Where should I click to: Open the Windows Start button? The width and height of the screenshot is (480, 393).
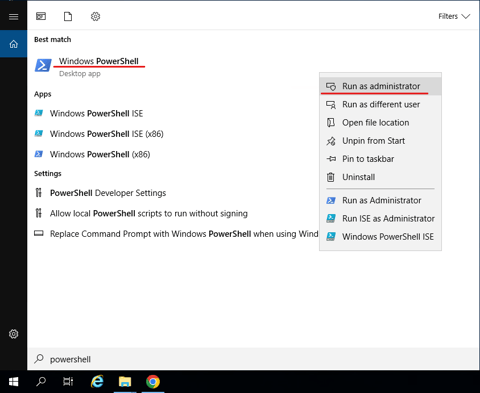[x=13, y=382]
